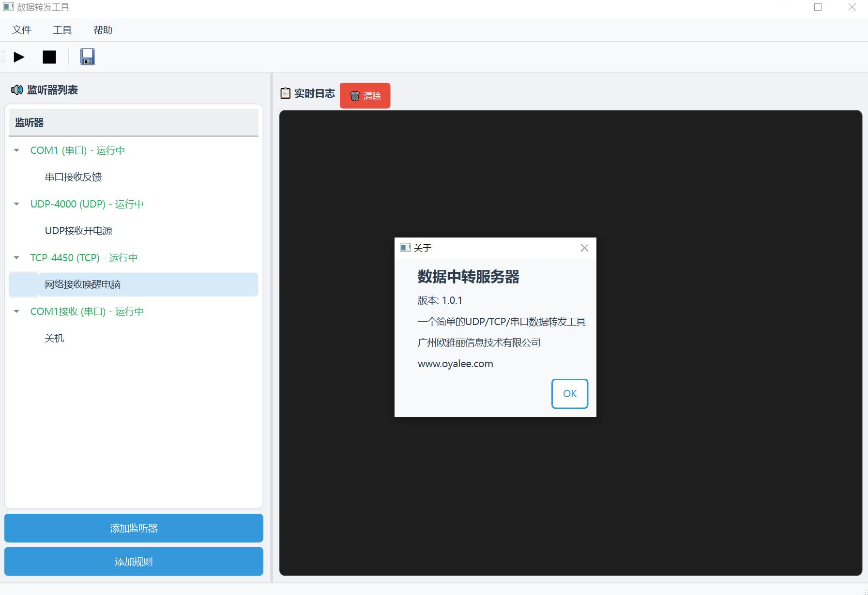This screenshot has width=868, height=595.
Task: Click the log notepad icon beside 实时日志
Action: tap(286, 93)
